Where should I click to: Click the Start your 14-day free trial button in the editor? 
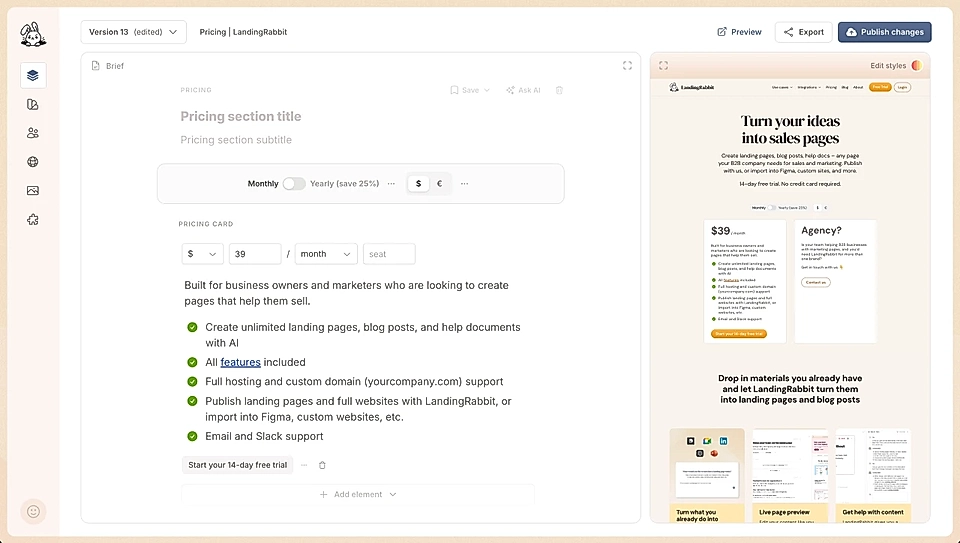[238, 465]
